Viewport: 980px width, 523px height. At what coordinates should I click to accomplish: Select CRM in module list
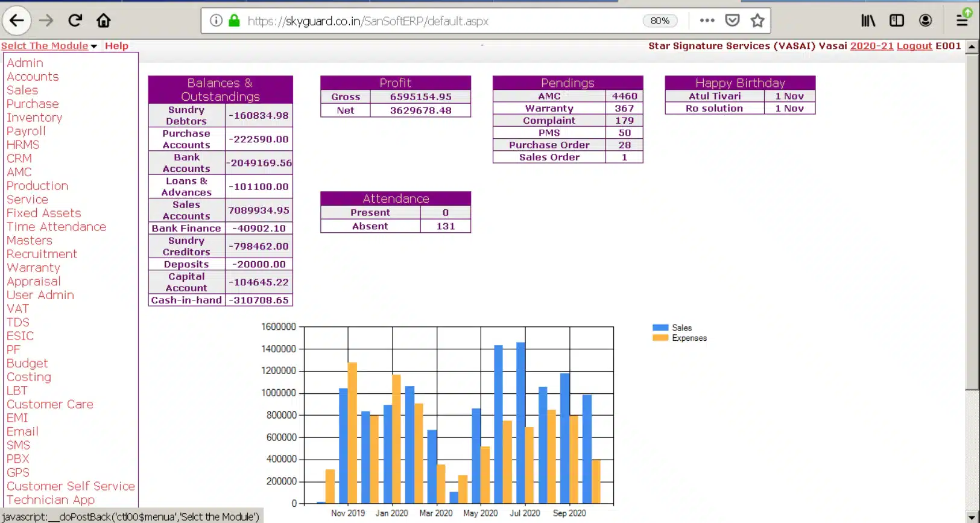(19, 158)
